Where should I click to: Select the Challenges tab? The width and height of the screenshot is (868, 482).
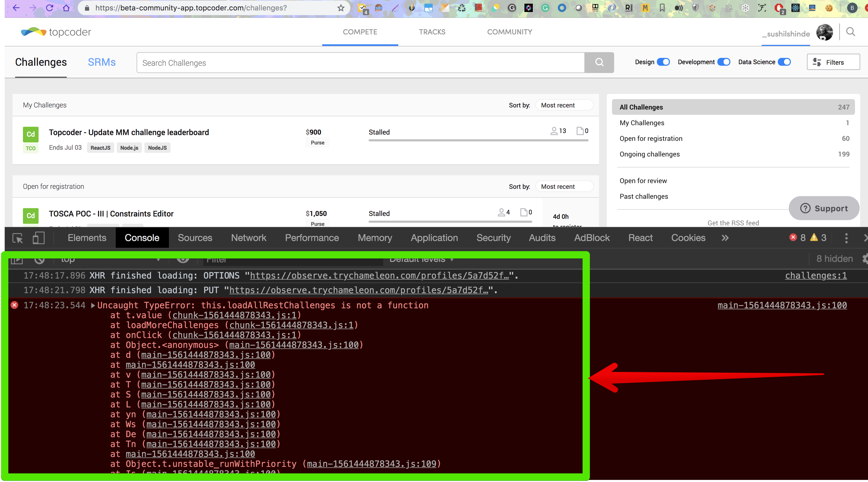[x=41, y=62]
